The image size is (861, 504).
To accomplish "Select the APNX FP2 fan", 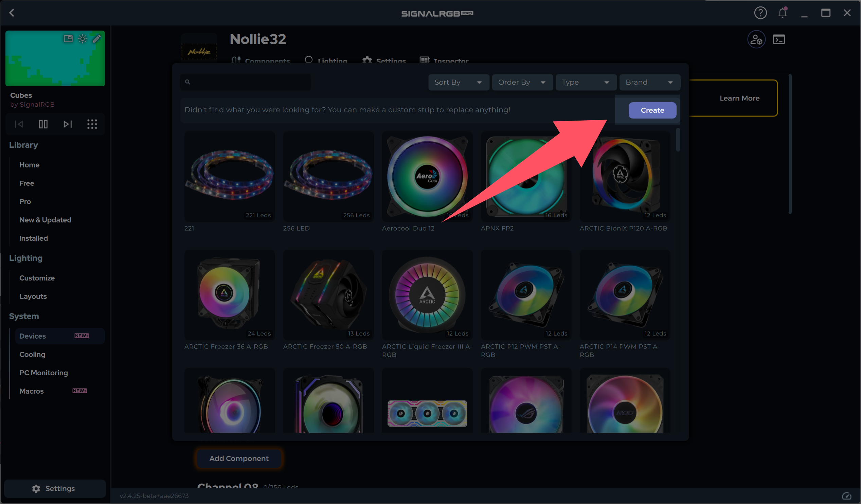I will [x=526, y=177].
